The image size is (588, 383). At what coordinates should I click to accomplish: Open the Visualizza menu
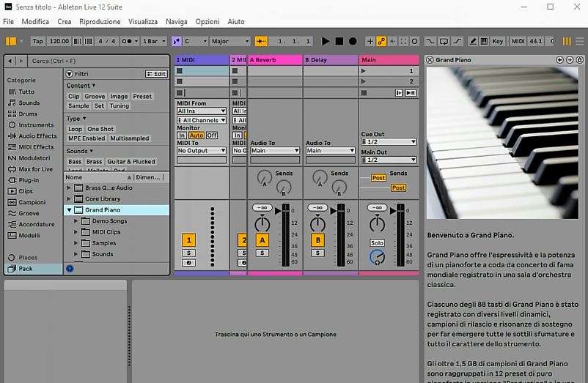click(142, 22)
